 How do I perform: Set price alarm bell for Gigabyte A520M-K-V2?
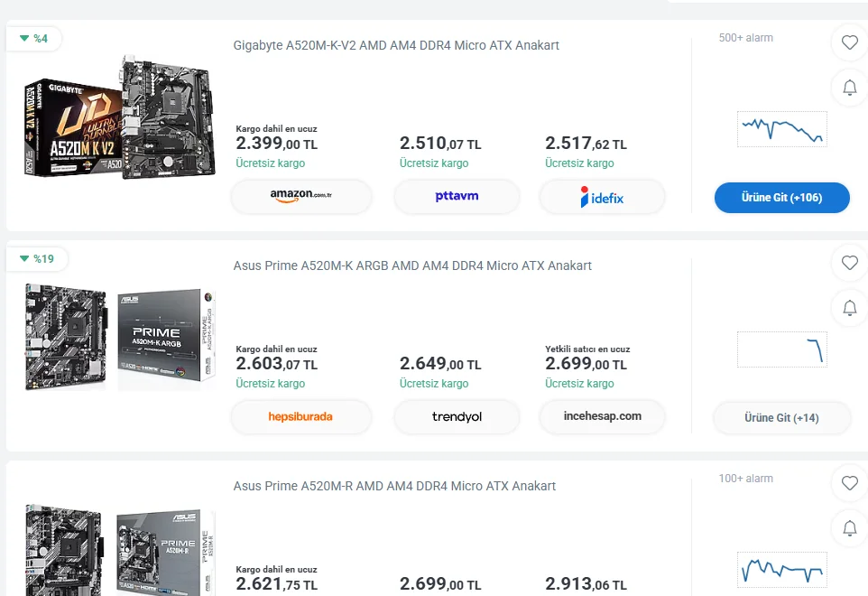(x=849, y=88)
